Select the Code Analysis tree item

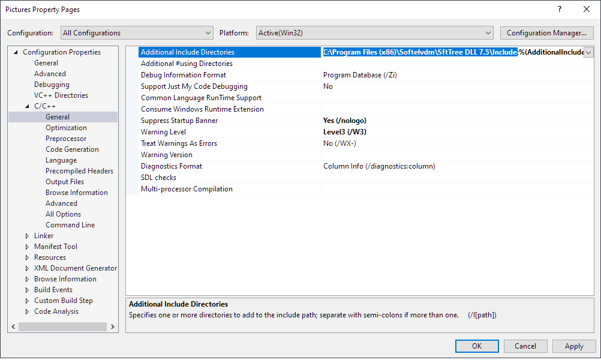coord(56,311)
